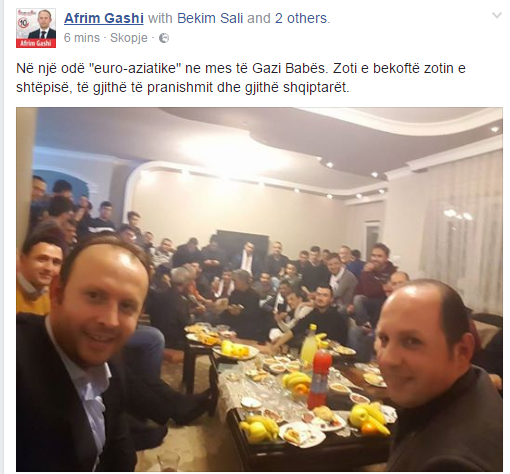Expand the post options chevron menu
This screenshot has height=474, width=510.
497,15
